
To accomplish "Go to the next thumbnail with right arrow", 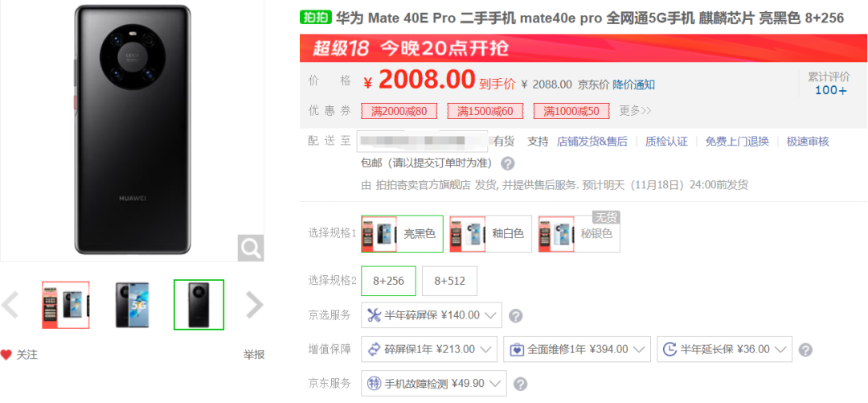I will 254,304.
